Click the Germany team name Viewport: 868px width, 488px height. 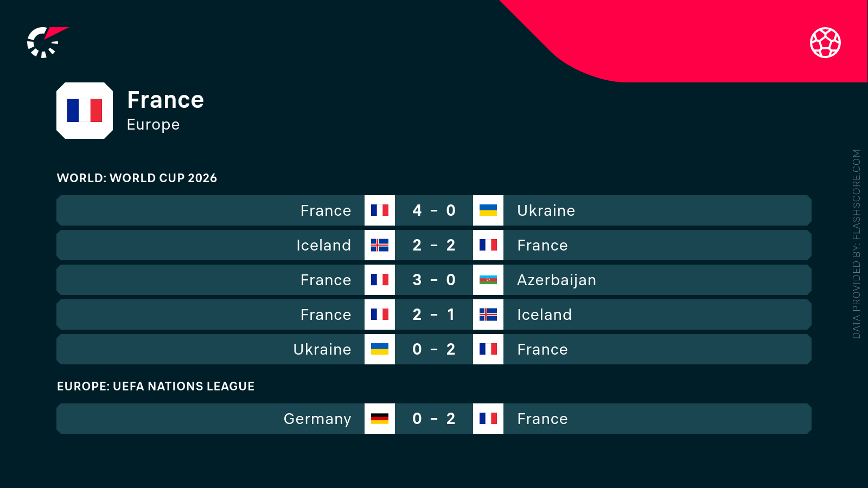pos(317,419)
